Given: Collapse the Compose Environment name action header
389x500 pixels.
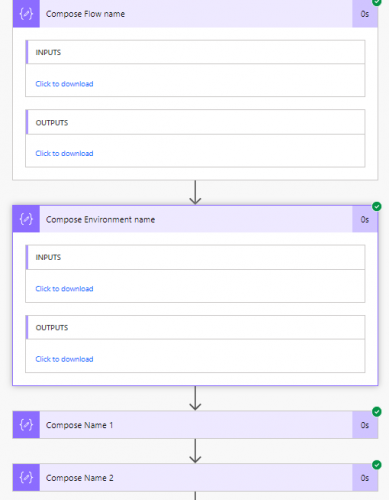Looking at the screenshot, I should click(196, 219).
